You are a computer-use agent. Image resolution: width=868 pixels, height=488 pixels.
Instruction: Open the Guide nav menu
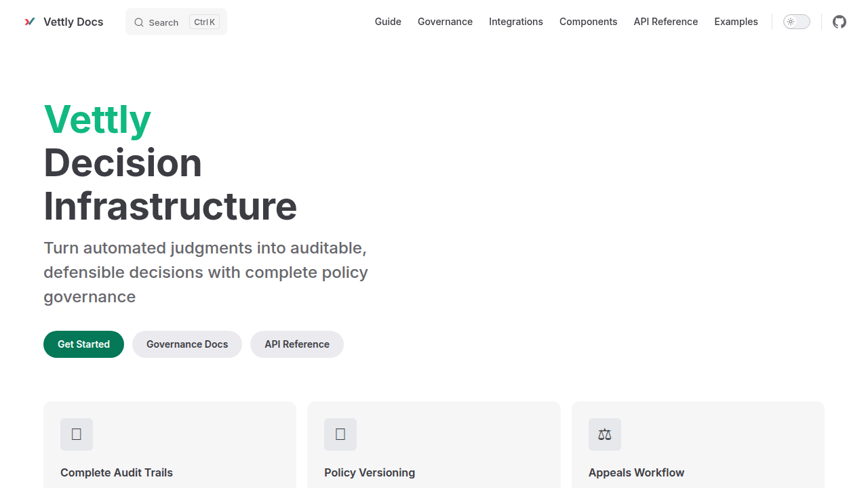point(388,22)
